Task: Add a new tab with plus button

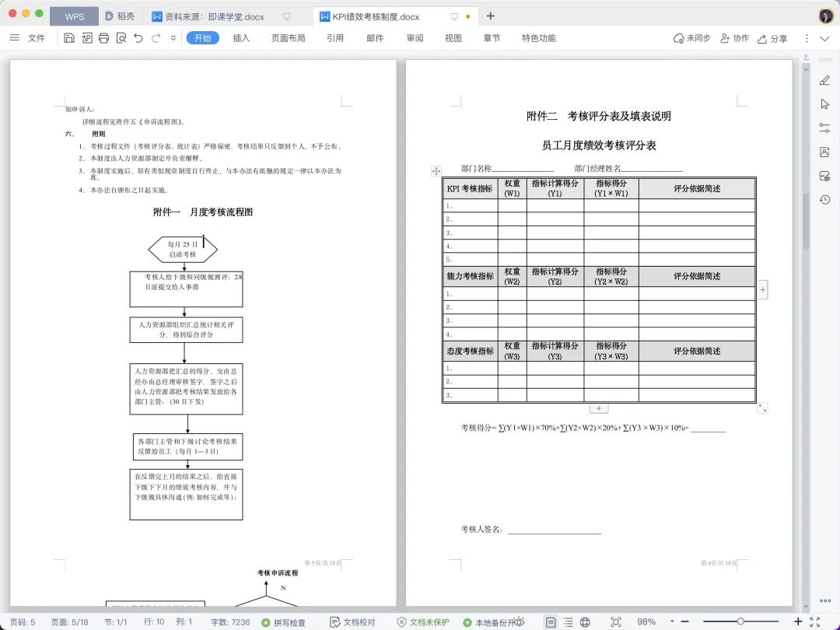Action: [x=490, y=16]
